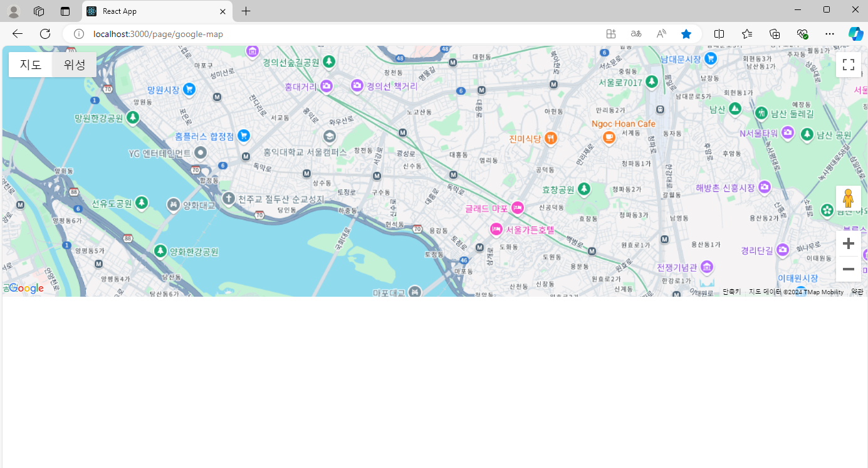Click the Ngoc Hoan Cafe marker
868x468 pixels.
click(x=609, y=137)
